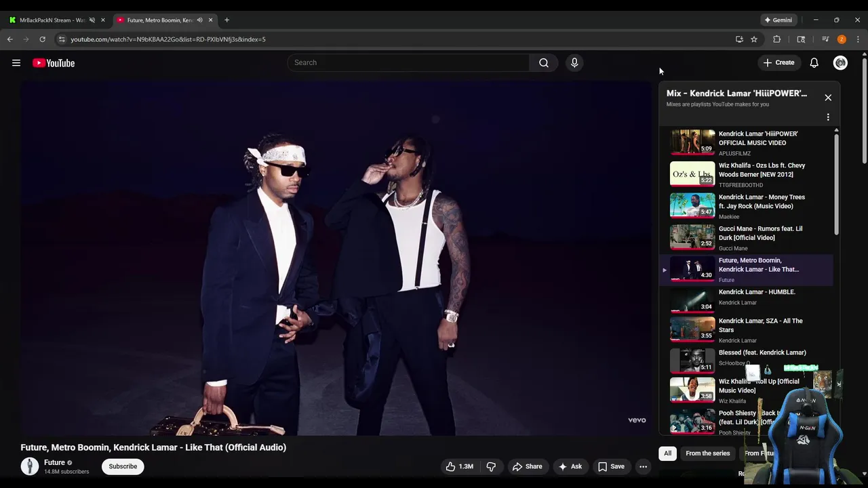The width and height of the screenshot is (868, 488).
Task: Go to YouTube home via logo
Action: (54, 63)
